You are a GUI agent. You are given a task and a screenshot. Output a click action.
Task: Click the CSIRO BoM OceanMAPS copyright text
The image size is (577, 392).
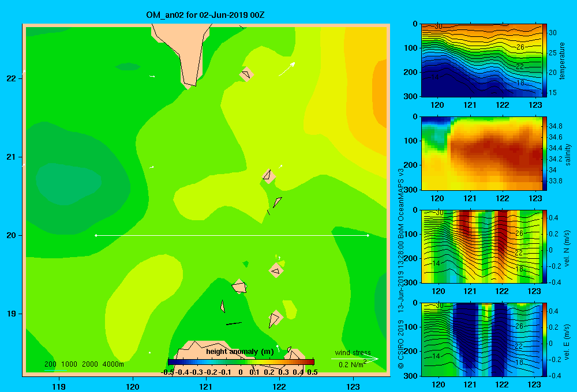[x=401, y=269]
